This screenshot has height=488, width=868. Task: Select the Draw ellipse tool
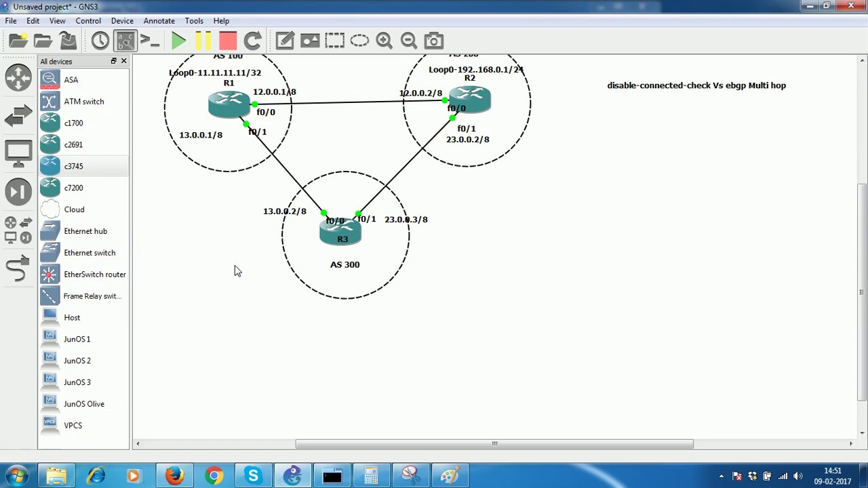[x=359, y=41]
